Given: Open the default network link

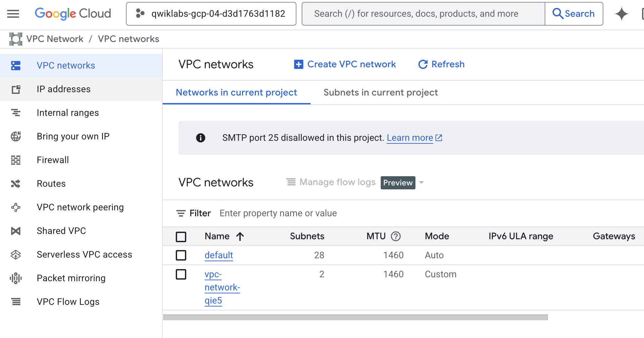Looking at the screenshot, I should 219,255.
